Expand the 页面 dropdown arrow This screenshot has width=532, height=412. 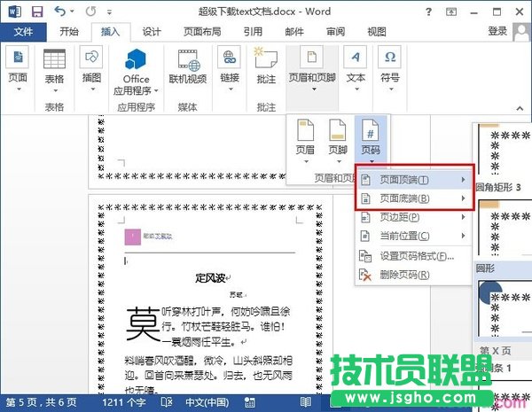(x=19, y=89)
